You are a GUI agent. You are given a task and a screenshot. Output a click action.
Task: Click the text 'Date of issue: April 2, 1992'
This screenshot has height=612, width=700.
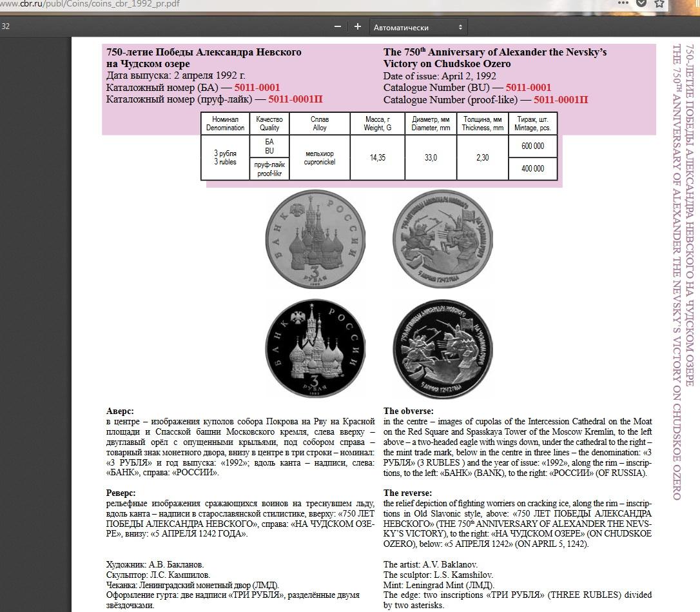440,75
